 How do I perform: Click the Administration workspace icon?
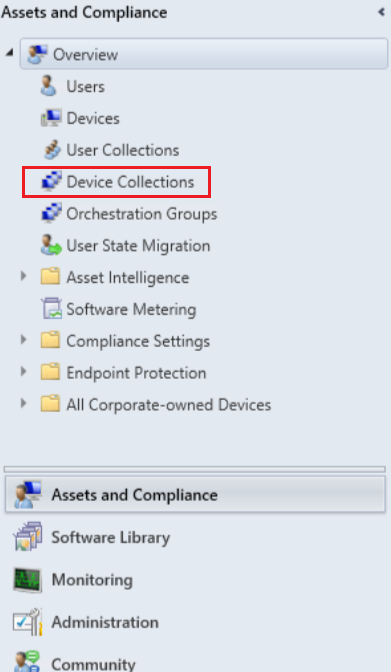27,622
